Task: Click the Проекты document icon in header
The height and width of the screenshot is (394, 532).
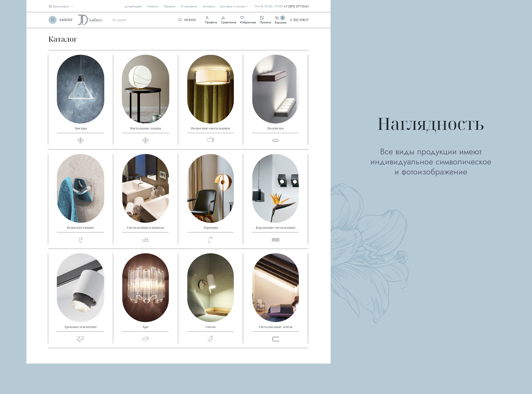Action: [262, 18]
